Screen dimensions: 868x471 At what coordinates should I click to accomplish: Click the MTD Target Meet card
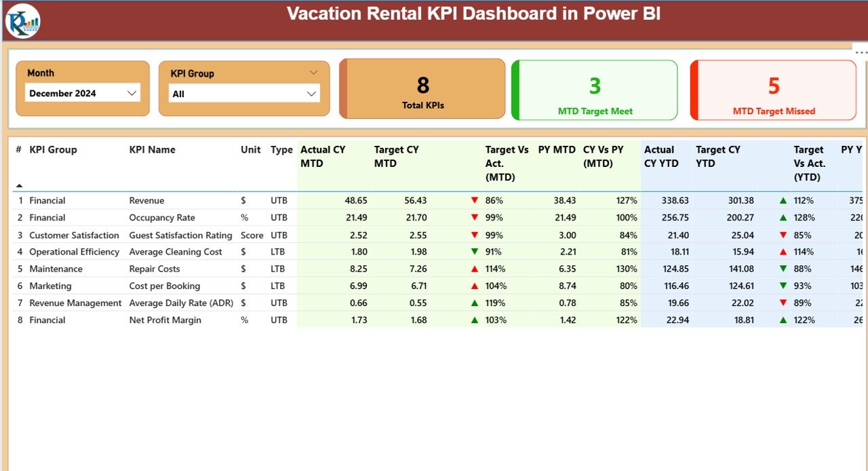click(595, 90)
